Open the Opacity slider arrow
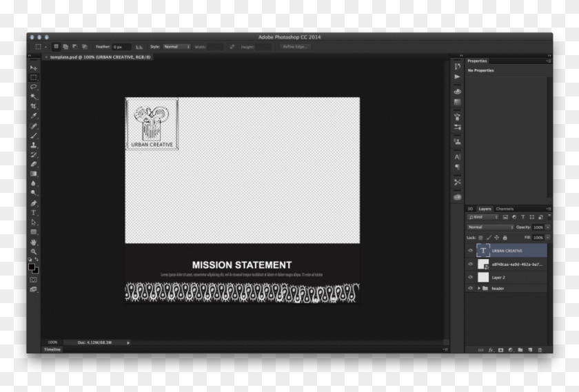The image size is (579, 392). pos(548,227)
